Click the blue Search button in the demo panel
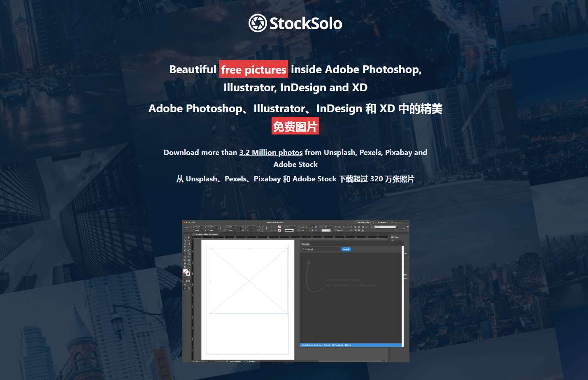Viewport: 588px width, 380px height. (x=346, y=249)
